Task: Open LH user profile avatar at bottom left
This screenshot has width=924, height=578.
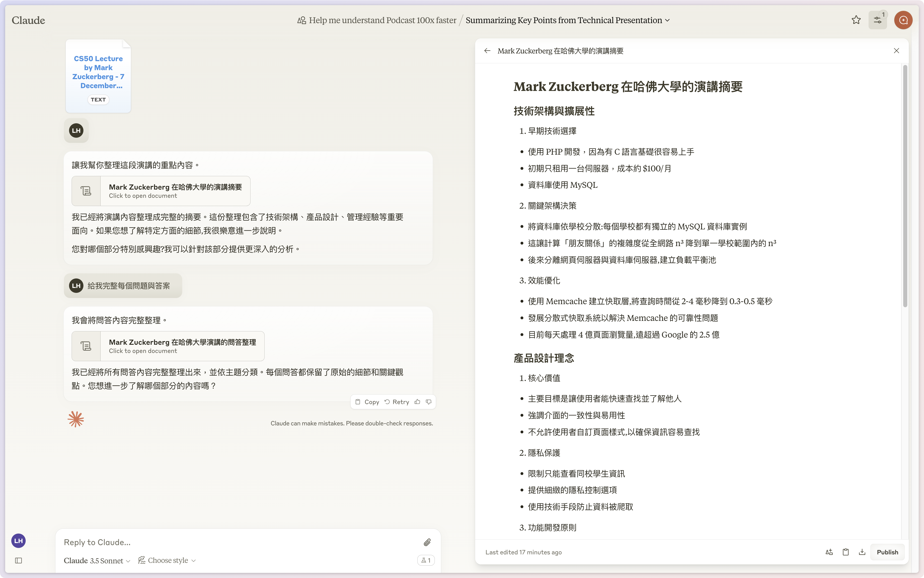Action: click(x=18, y=540)
